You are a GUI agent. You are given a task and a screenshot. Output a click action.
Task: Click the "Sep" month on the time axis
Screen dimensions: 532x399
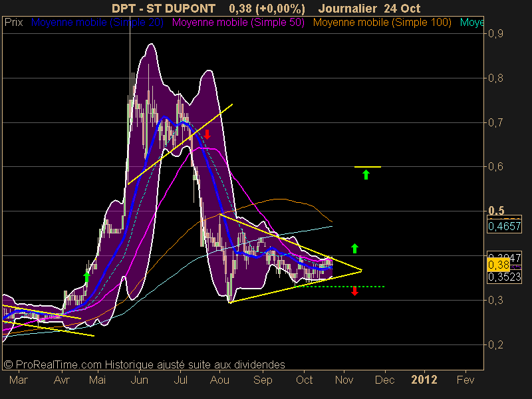(263, 380)
